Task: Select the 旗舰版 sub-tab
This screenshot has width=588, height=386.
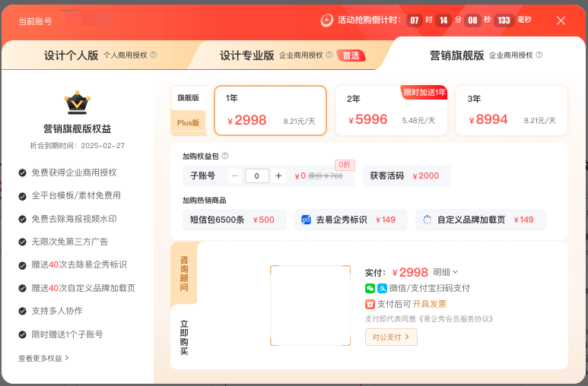Action: [188, 98]
